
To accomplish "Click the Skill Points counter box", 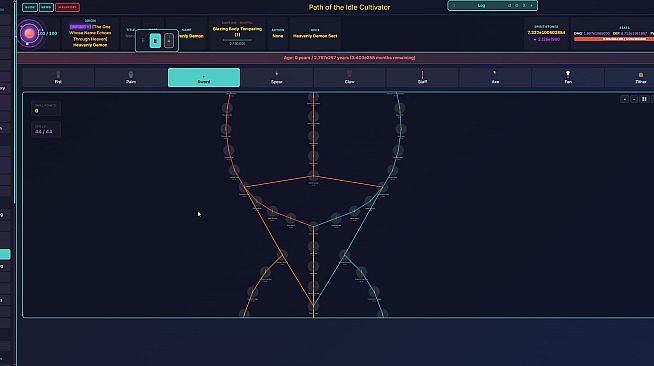I will point(46,108).
